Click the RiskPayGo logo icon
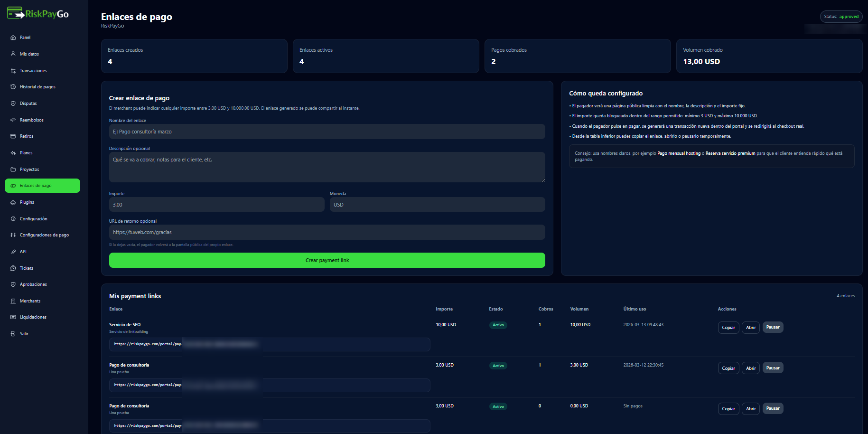This screenshot has height=434, width=868. [16, 13]
